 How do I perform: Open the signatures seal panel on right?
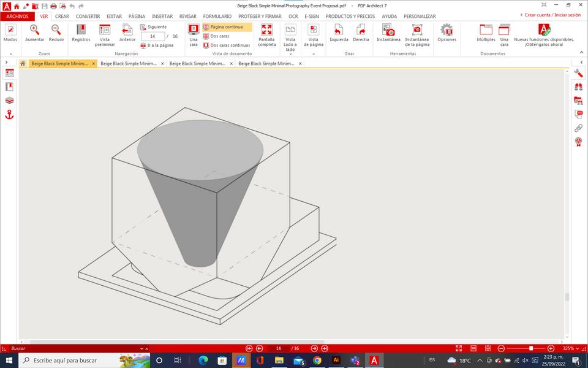(578, 142)
